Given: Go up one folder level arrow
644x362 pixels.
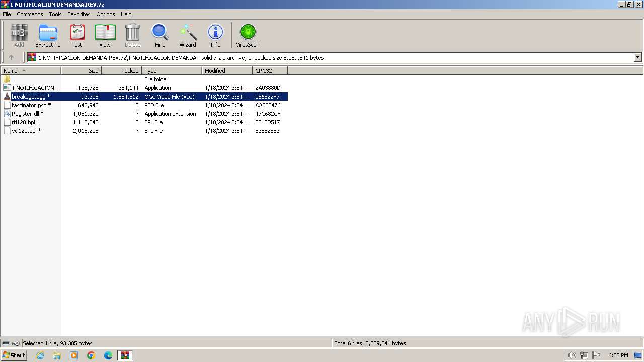Looking at the screenshot, I should coord(11,57).
